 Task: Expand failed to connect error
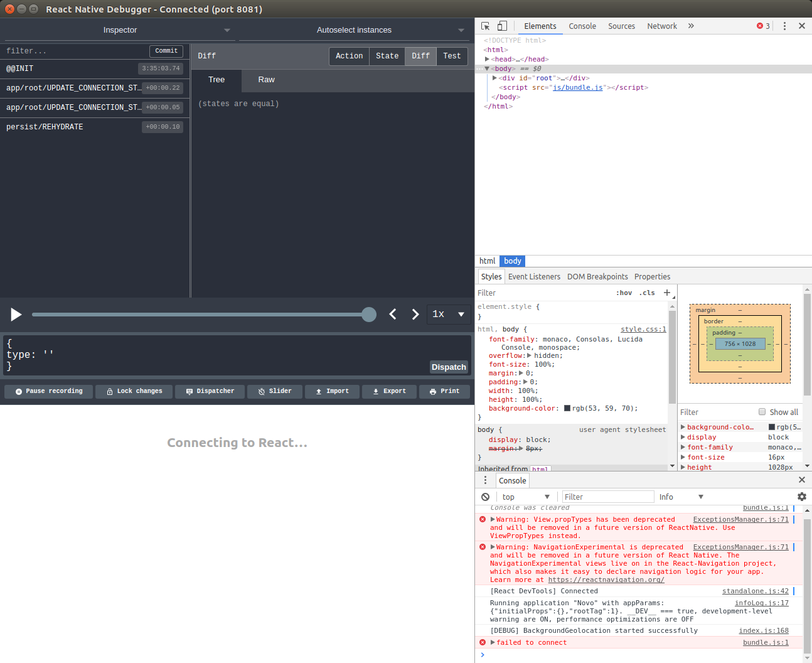coord(493,642)
